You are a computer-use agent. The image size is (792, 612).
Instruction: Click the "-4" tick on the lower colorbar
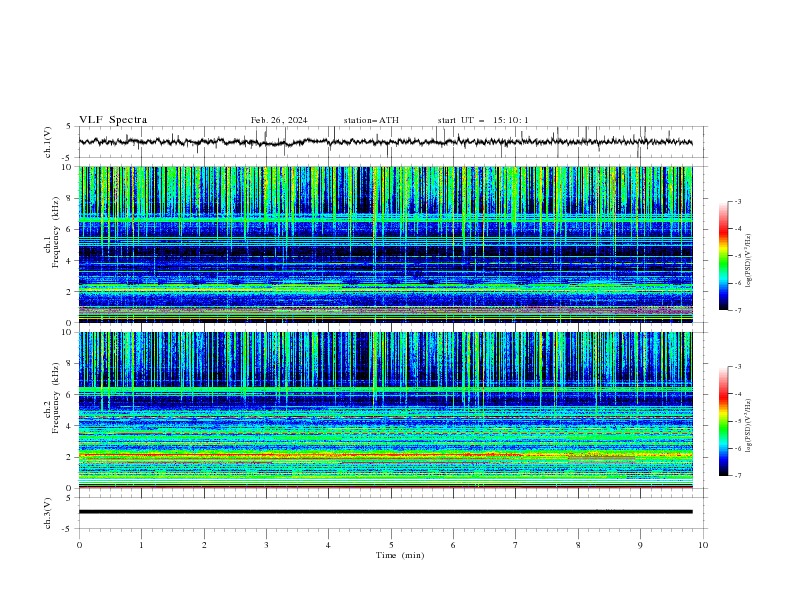tap(737, 394)
